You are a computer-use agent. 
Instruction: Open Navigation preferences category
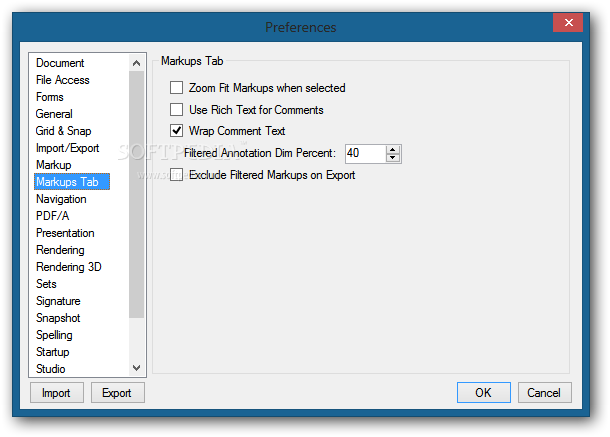[x=61, y=199]
